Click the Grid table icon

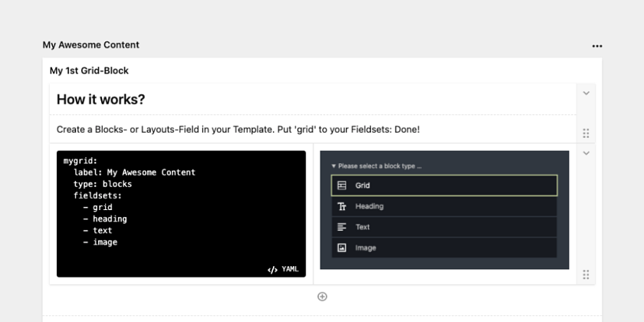tap(342, 186)
